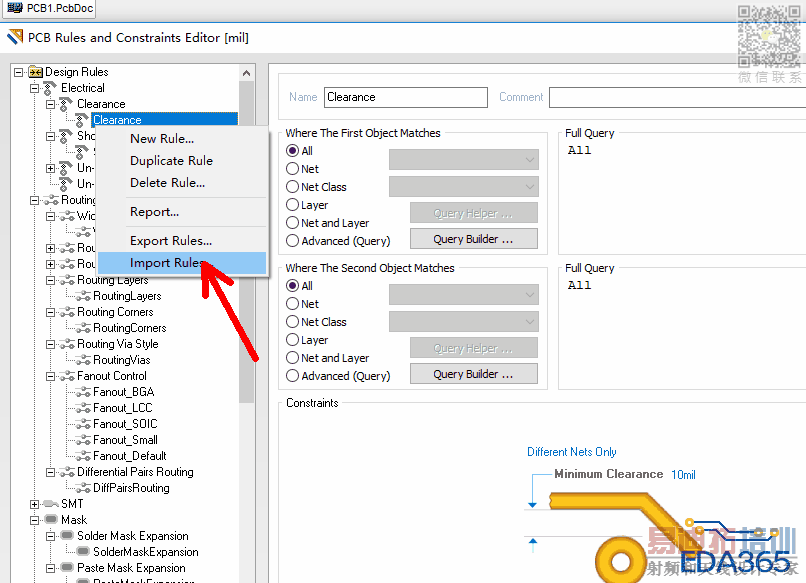This screenshot has height=583, width=806.
Task: Choose Export Rules from context menu
Action: coord(182,241)
